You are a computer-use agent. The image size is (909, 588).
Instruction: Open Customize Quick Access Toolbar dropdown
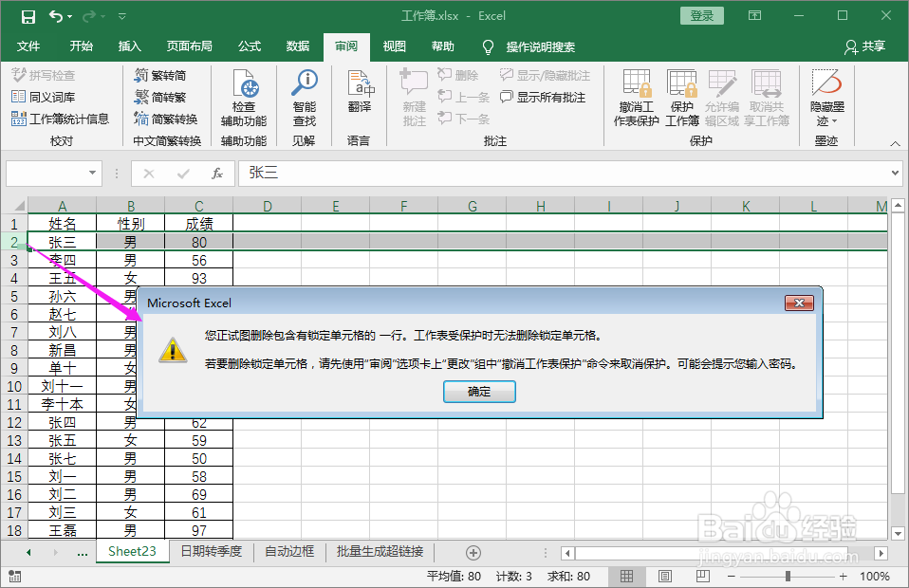[122, 17]
